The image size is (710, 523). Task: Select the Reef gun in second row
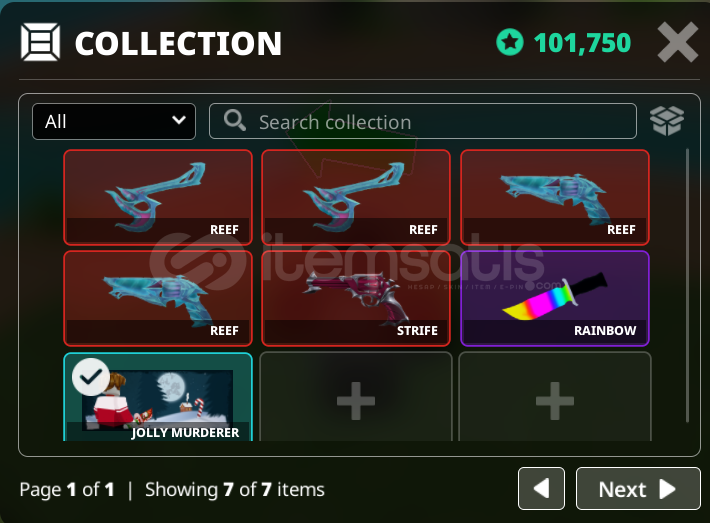coord(158,298)
